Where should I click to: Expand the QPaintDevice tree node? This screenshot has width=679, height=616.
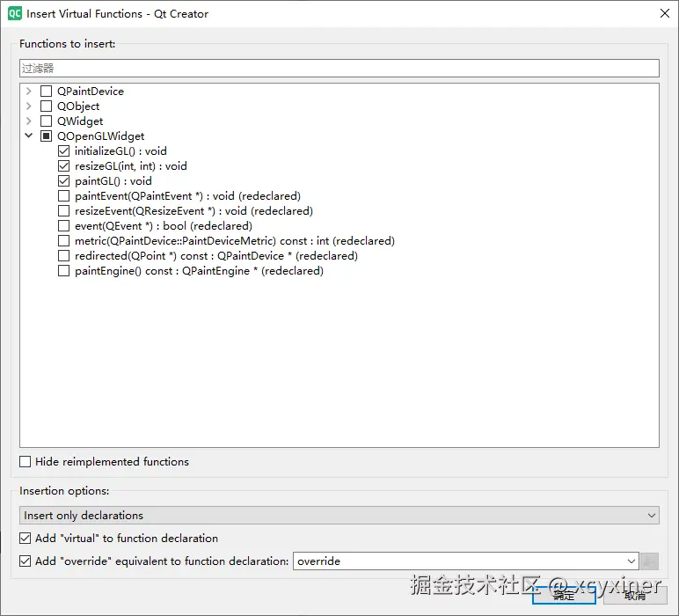tap(28, 91)
